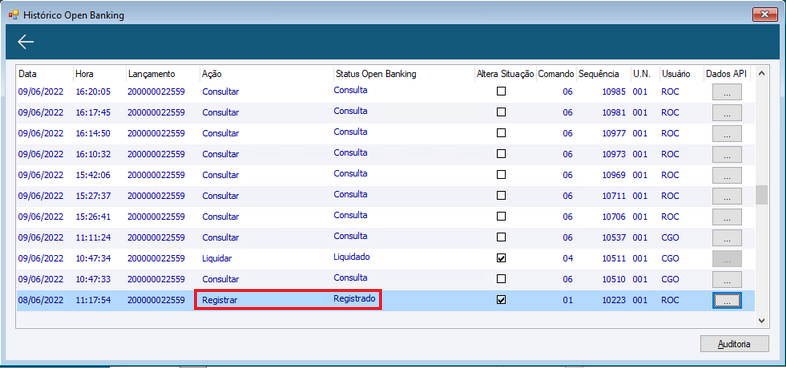Open Dados API for sequence 10711
The image size is (786, 368).
[727, 196]
